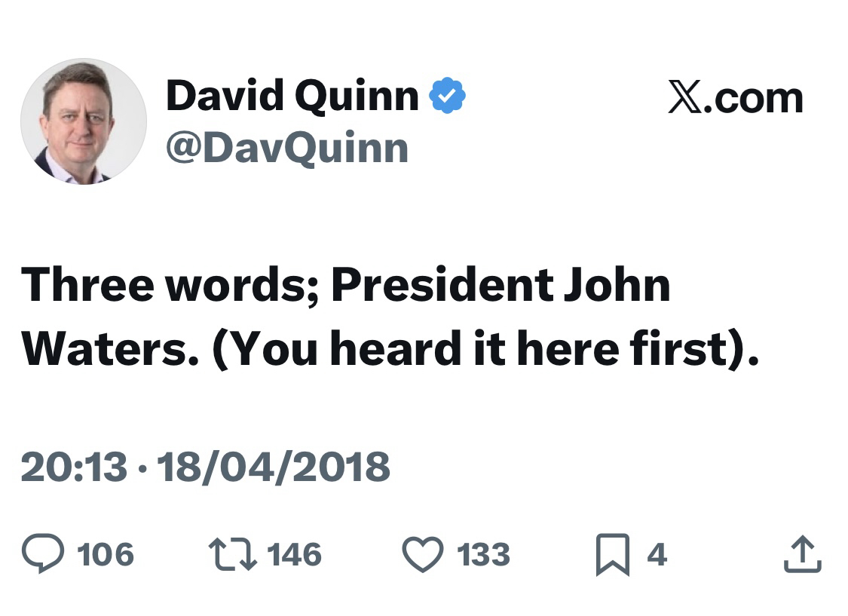
Task: Click the blue verified checkmark badge
Action: [448, 96]
